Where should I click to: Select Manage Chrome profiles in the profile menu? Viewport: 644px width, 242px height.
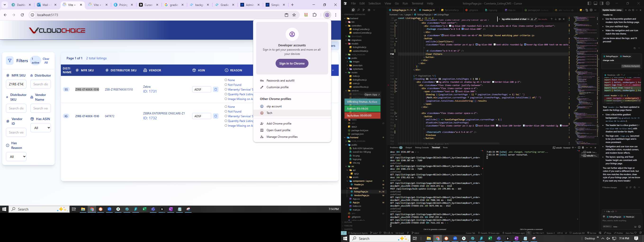coord(282,137)
